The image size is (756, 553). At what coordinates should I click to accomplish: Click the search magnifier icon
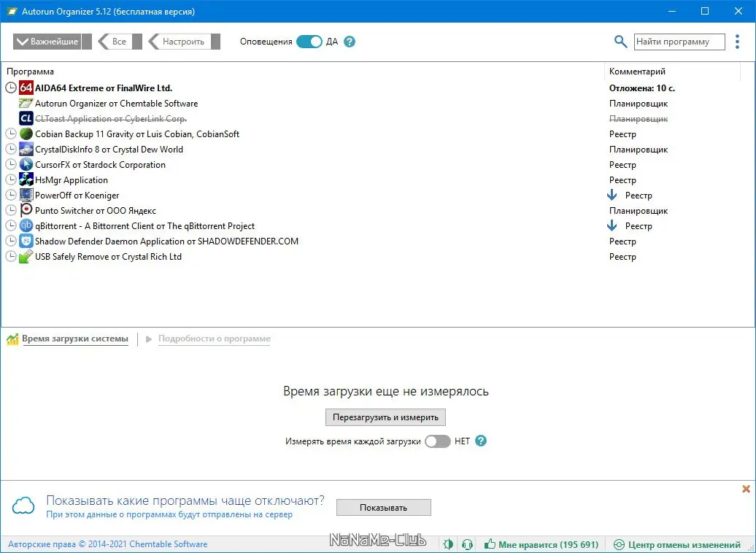click(620, 42)
